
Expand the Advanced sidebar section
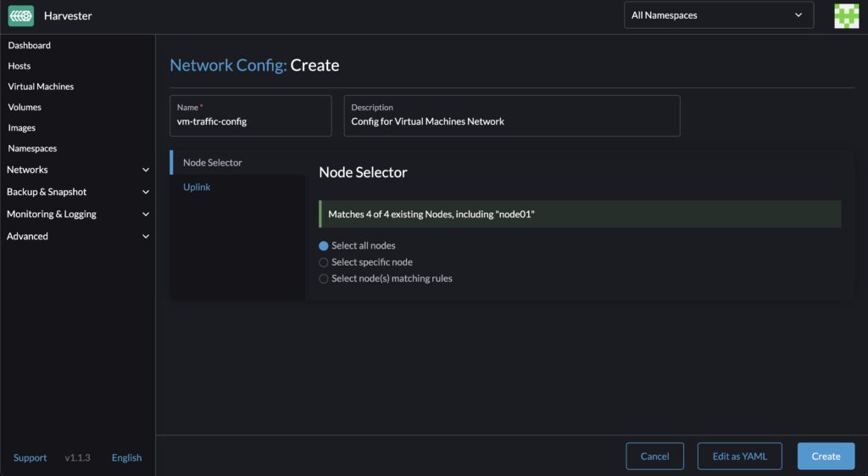tap(77, 236)
